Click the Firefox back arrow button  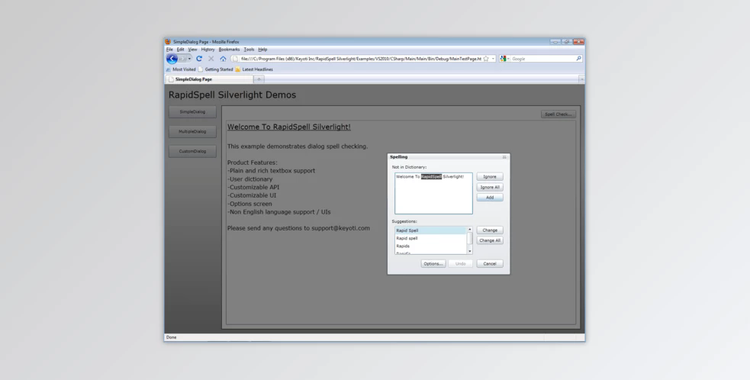(172, 59)
